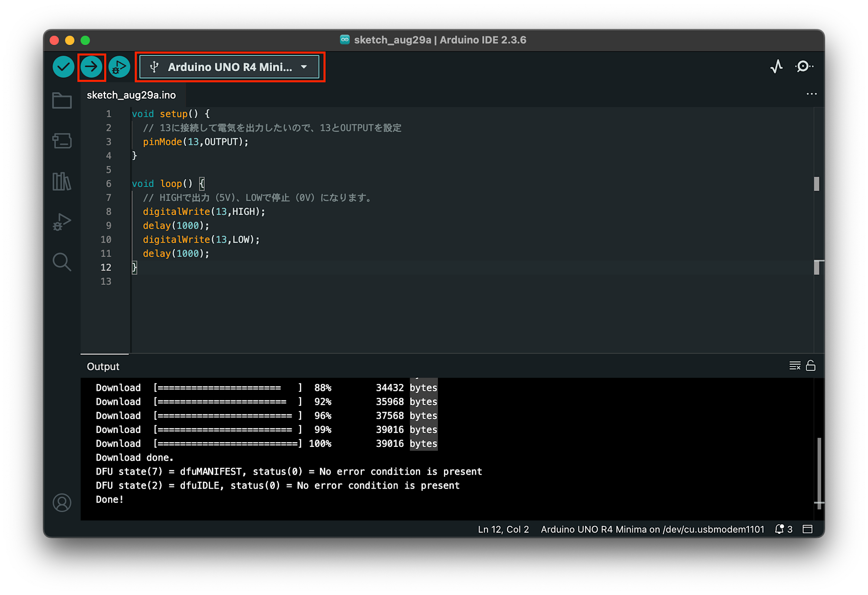The width and height of the screenshot is (868, 595).
Task: Open the Debug sidebar panel
Action: (62, 221)
